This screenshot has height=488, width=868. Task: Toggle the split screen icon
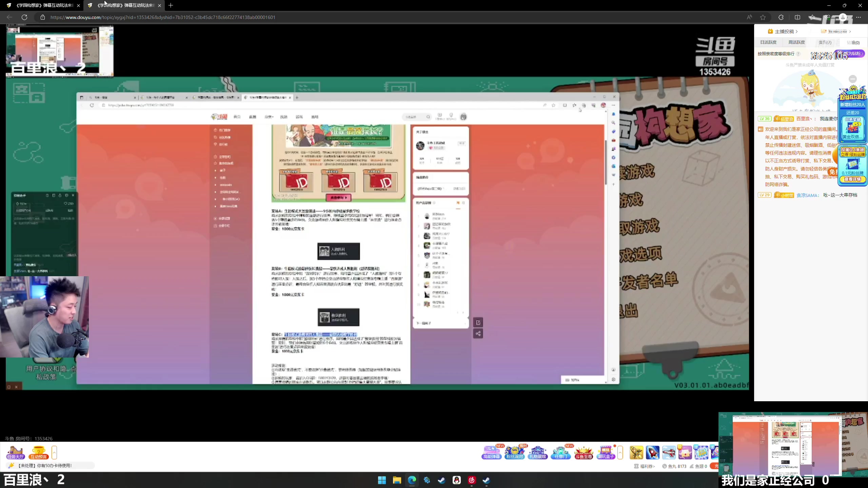(x=797, y=17)
